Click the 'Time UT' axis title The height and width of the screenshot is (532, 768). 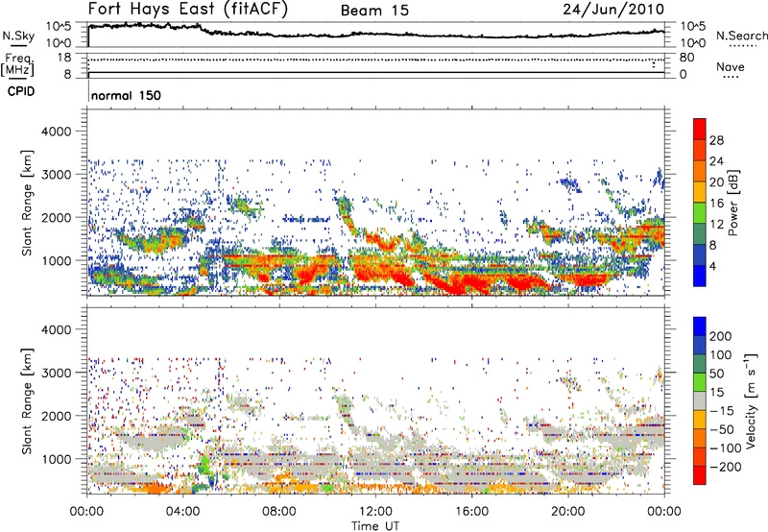coord(375,525)
